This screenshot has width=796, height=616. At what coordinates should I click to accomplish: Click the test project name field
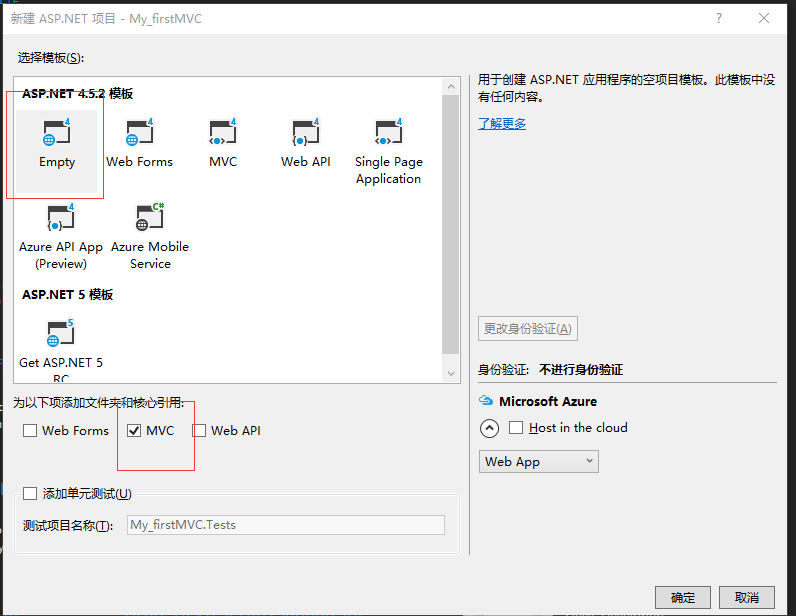tap(286, 525)
